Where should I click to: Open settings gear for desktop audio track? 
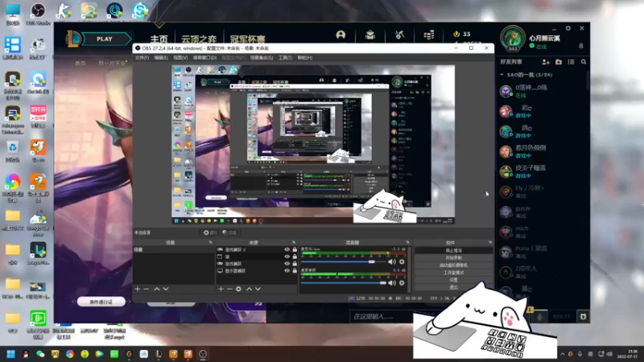[x=402, y=283]
